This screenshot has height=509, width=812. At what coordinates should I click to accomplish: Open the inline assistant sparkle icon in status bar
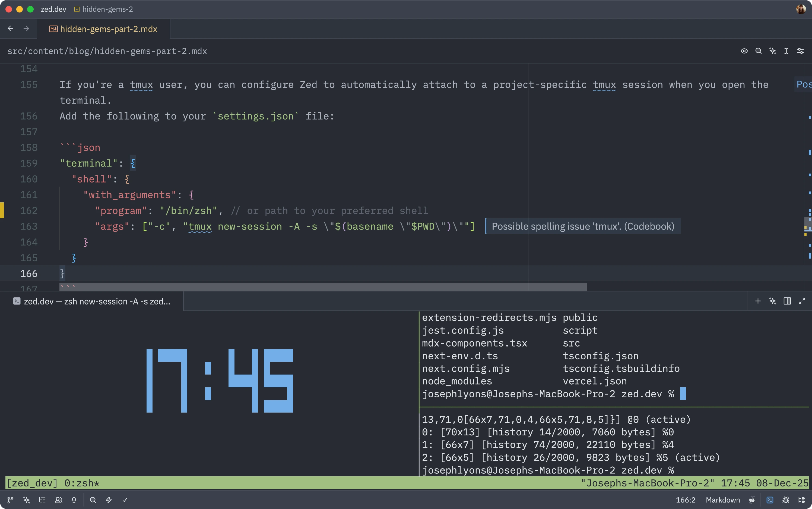pos(26,500)
